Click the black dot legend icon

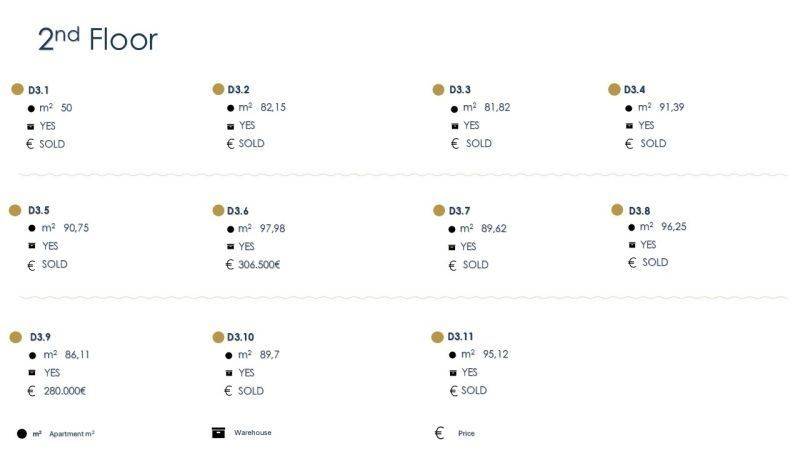(22, 434)
